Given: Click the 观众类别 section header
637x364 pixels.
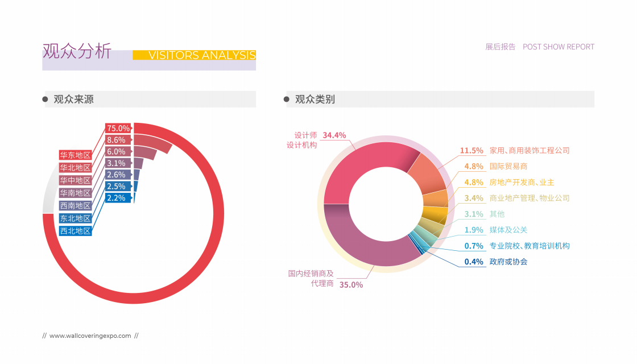Looking at the screenshot, I should click(x=315, y=99).
